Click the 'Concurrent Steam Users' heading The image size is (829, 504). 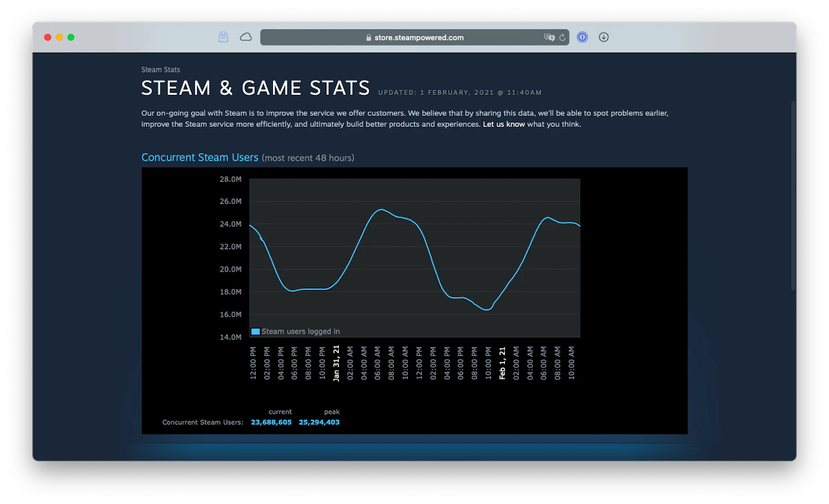[x=200, y=157]
